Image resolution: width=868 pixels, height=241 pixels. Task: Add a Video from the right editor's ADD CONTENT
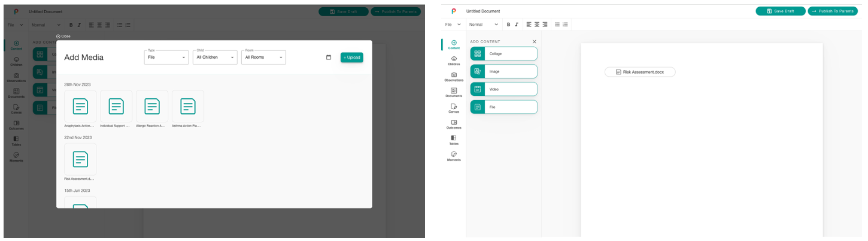[504, 89]
